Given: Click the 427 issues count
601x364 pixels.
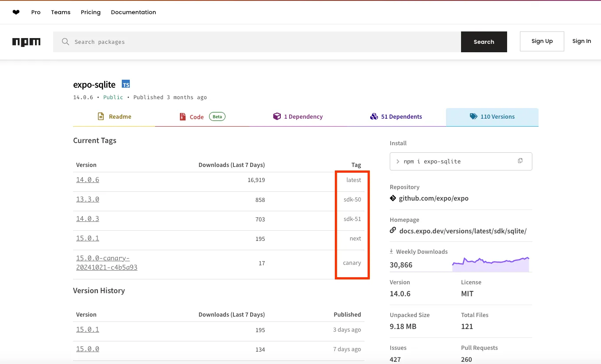Looking at the screenshot, I should 395,359.
